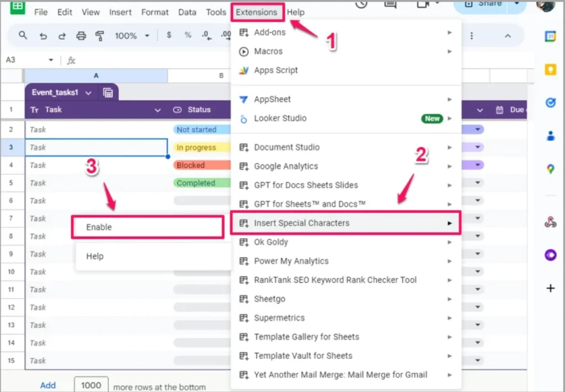Viewport: 565px width, 392px height.
Task: Select the 'In progress' status chip
Action: tap(202, 147)
